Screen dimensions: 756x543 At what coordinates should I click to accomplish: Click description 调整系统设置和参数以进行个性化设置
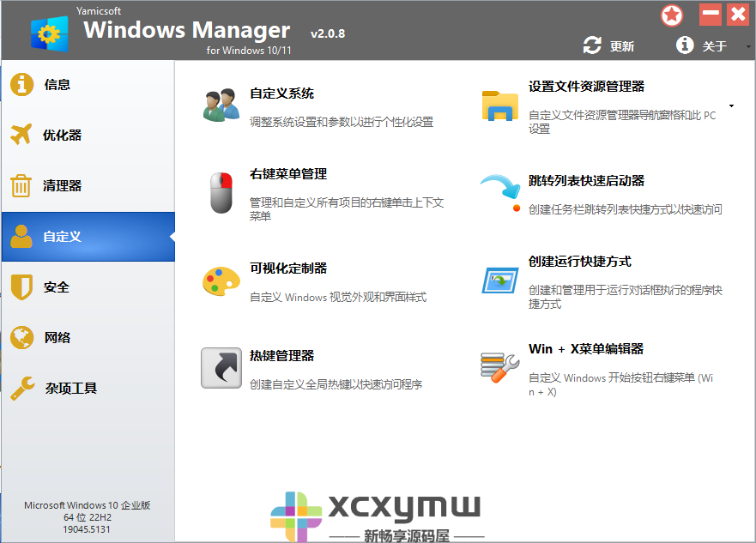[x=342, y=123]
